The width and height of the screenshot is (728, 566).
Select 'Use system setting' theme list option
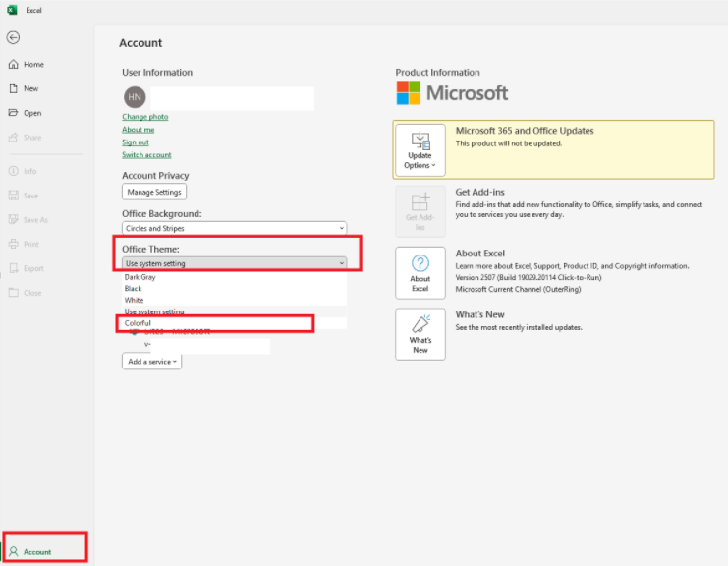(235, 311)
